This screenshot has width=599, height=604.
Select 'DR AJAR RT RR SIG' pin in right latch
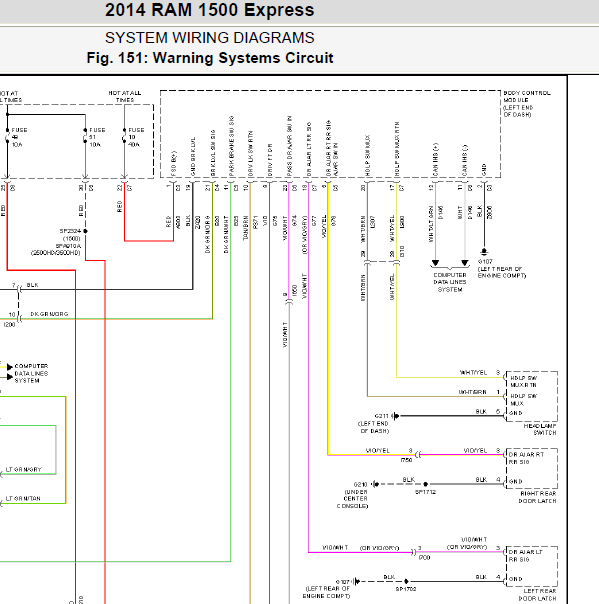tap(526, 458)
